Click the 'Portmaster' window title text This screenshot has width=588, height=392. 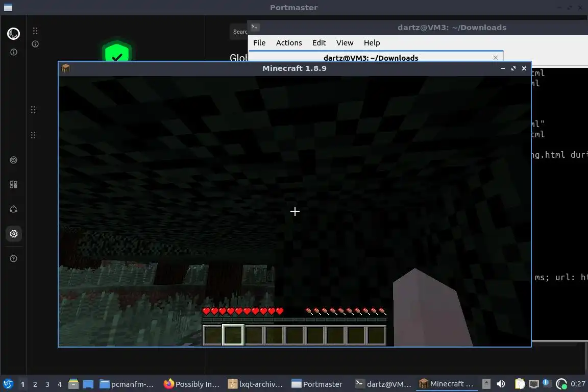point(293,8)
